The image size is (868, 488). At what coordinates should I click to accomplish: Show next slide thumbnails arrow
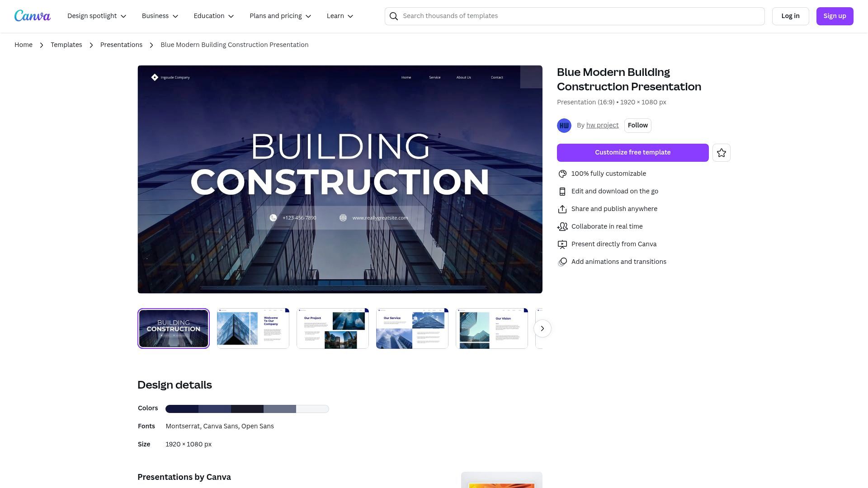pos(542,328)
